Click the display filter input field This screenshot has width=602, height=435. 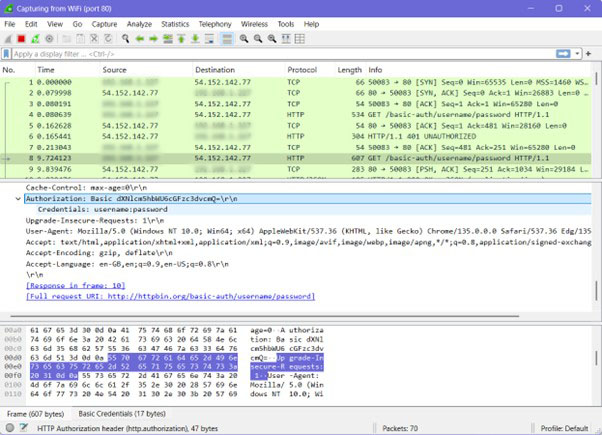pos(250,54)
